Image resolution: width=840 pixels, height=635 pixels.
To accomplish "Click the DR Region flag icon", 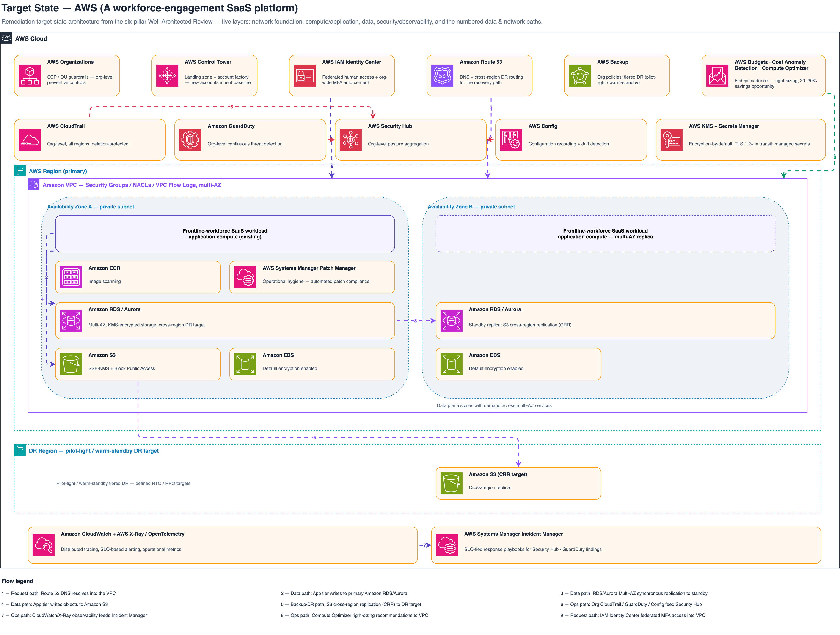I will coord(20,450).
